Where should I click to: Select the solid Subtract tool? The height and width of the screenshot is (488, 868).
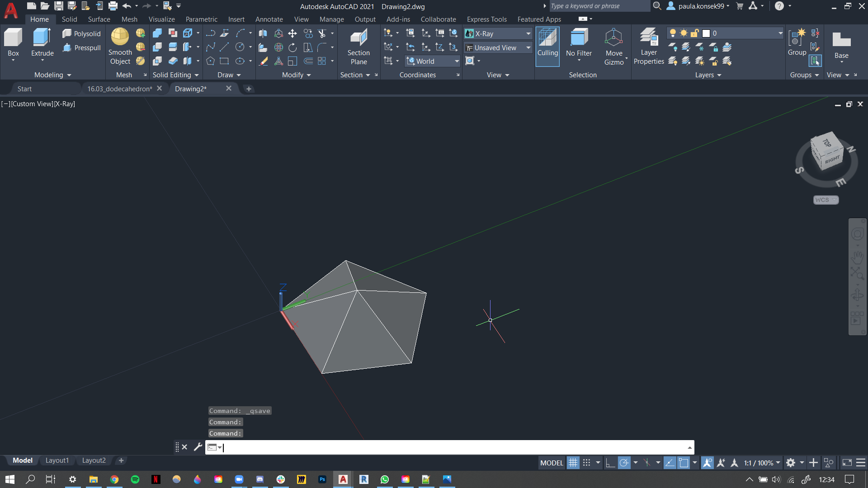pos(157,47)
